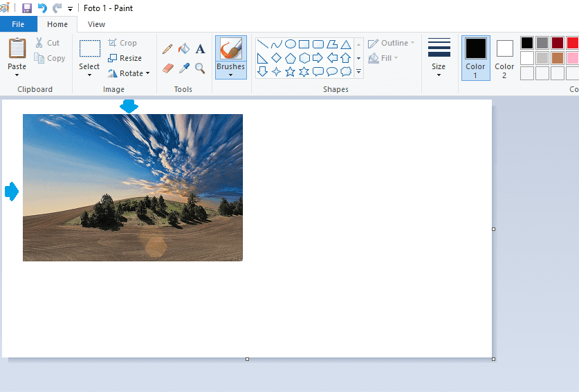Viewport: 579px width, 392px height.
Task: Select the Text tool
Action: coord(200,48)
